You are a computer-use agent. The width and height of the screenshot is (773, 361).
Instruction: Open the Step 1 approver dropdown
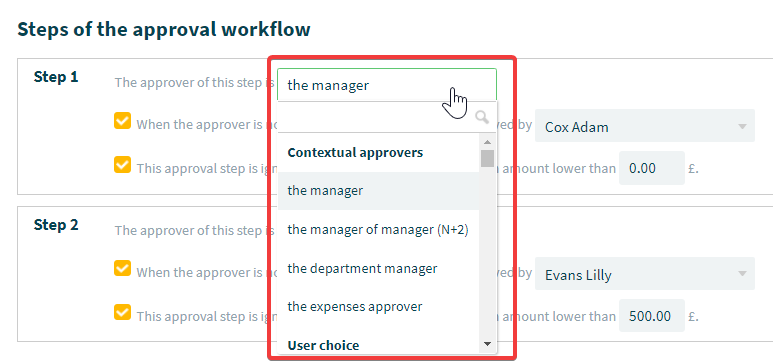click(x=387, y=85)
